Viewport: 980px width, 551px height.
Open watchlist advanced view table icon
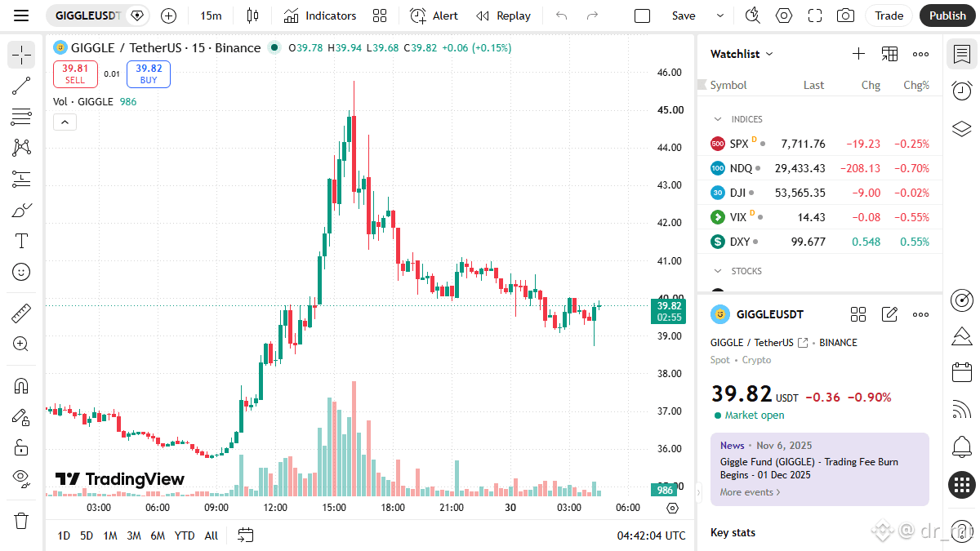(889, 54)
